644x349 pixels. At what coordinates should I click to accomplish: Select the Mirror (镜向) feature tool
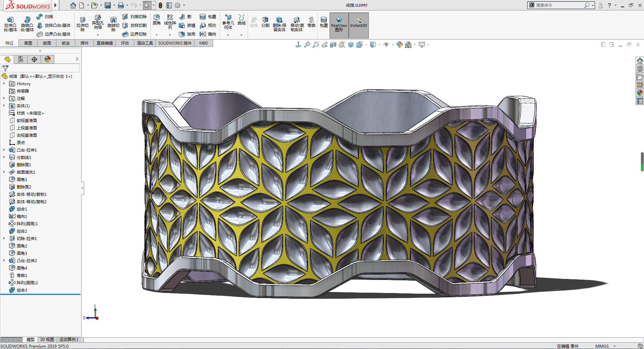[208, 34]
